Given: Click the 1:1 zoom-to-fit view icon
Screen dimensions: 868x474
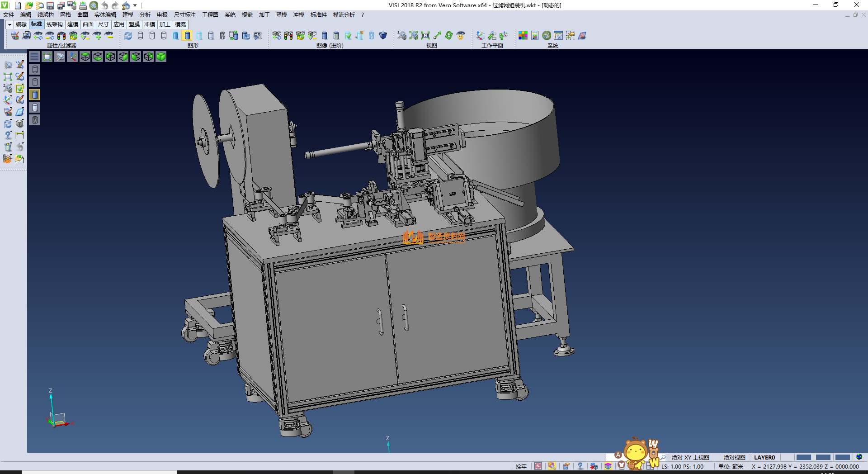Looking at the screenshot, I should click(425, 35).
